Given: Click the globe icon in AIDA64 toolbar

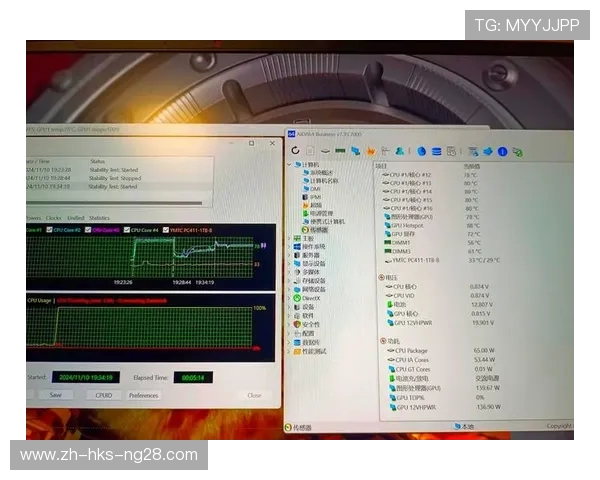Looking at the screenshot, I should coord(421,151).
